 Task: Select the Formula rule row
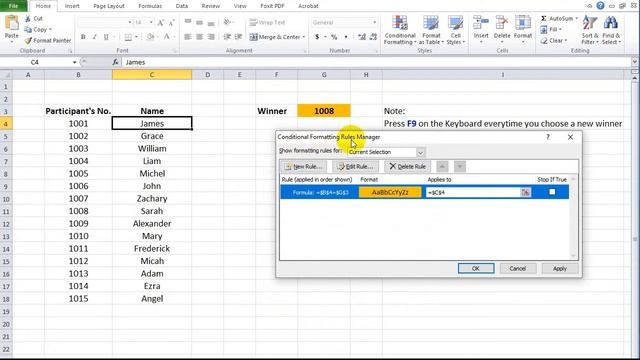point(424,192)
